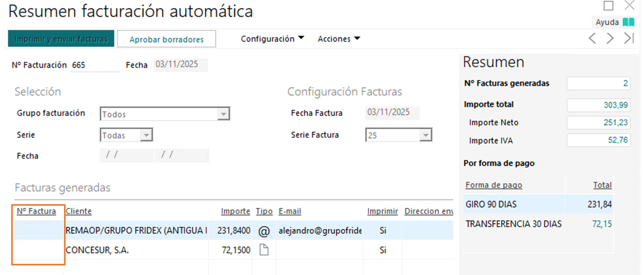Click the email @ type icon
This screenshot has height=275, width=644.
[263, 231]
